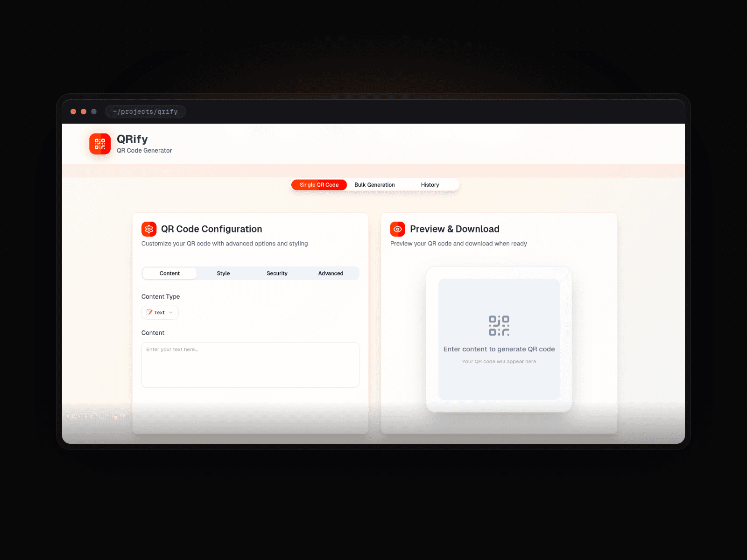Click the 'QR Code Configuration' heading

tap(211, 229)
